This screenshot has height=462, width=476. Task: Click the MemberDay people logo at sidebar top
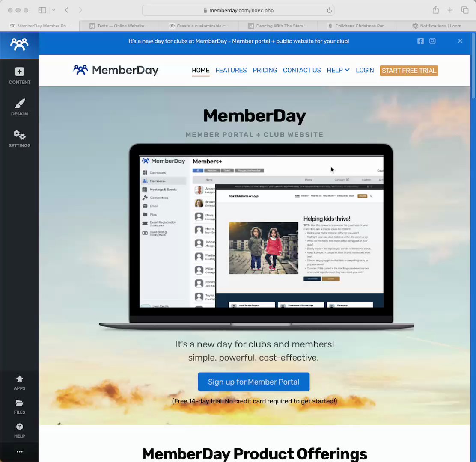click(19, 44)
